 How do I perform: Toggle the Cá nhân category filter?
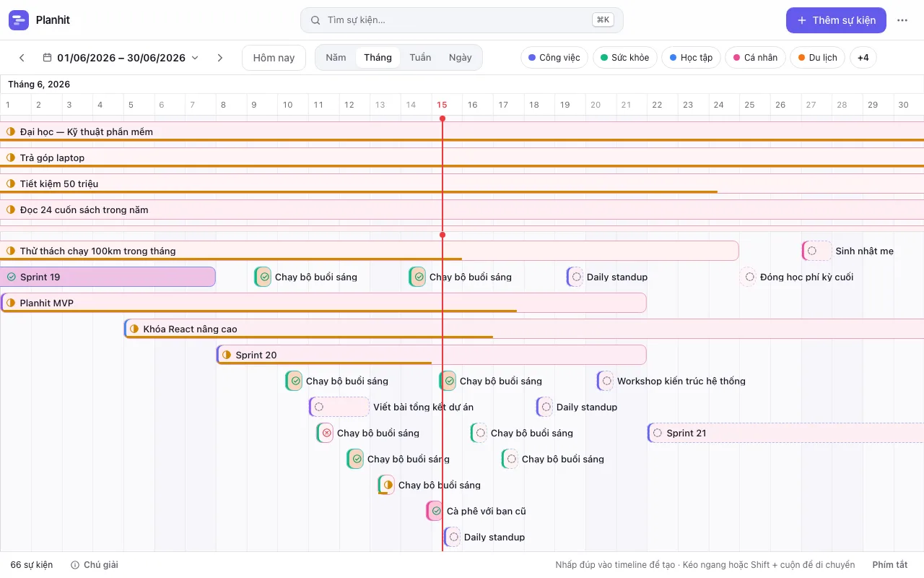(x=756, y=58)
